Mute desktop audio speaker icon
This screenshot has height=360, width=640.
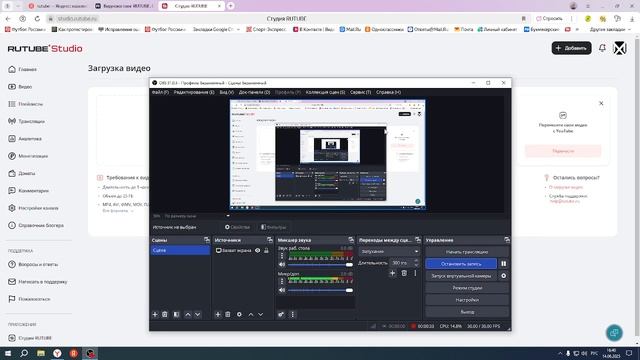pyautogui.click(x=282, y=265)
